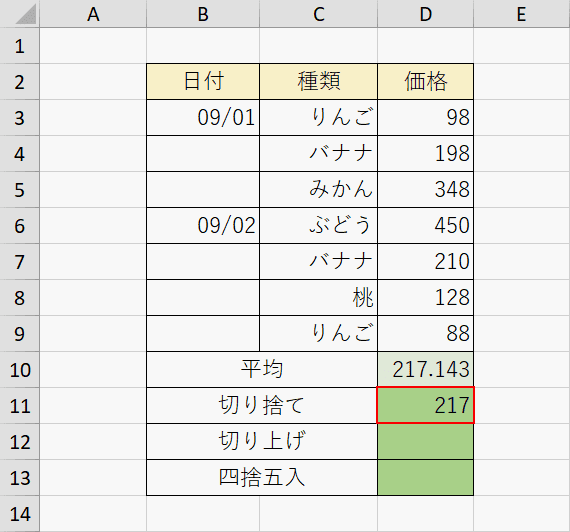Select column E header

522,14
